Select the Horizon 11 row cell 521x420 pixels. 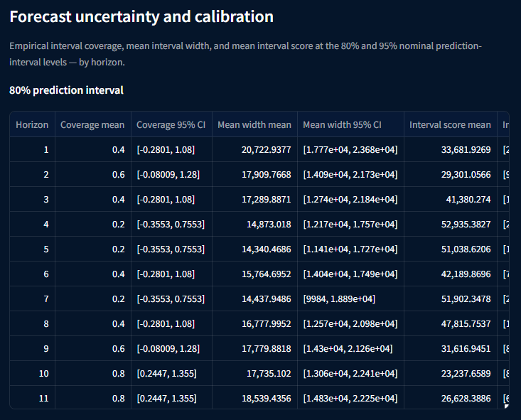tap(32, 398)
